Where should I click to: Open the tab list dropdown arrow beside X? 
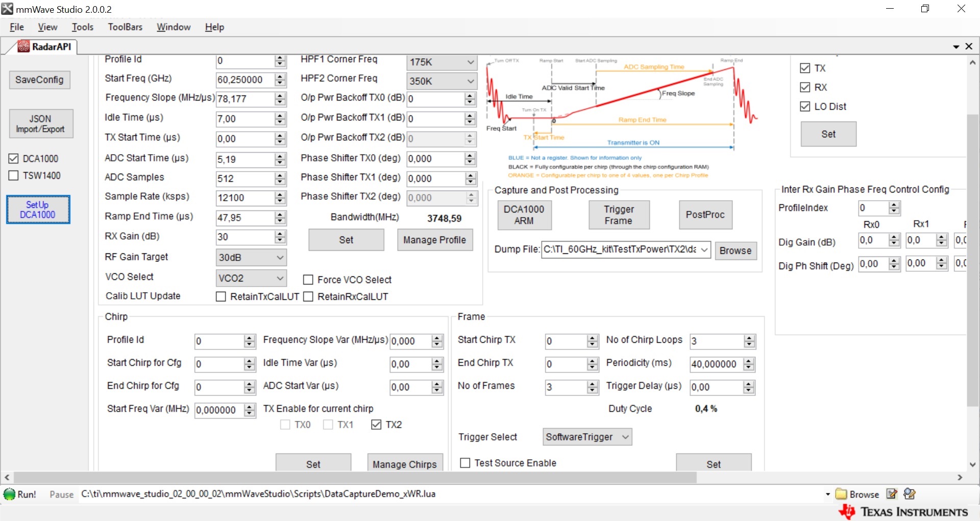click(x=956, y=47)
